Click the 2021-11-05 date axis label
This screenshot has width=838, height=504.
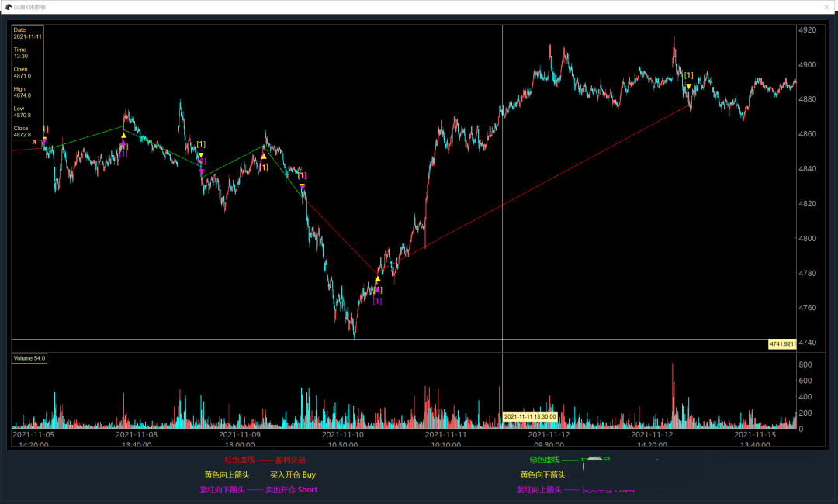coord(33,435)
